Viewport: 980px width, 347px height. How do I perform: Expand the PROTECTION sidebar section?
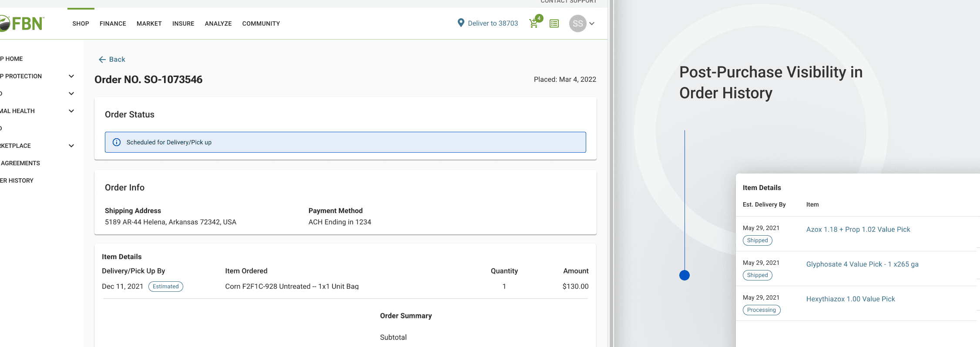point(71,76)
